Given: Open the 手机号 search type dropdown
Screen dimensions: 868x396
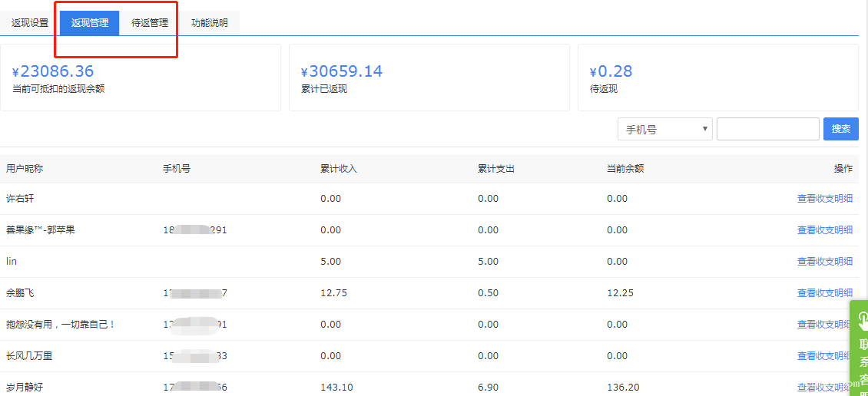Looking at the screenshot, I should (x=665, y=129).
